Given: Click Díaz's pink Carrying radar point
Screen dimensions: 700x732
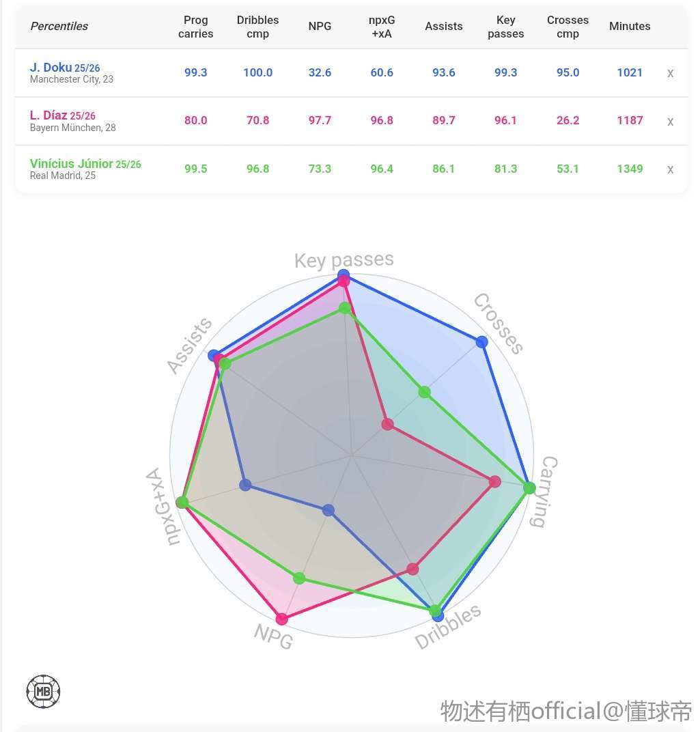Looking at the screenshot, I should pos(494,482).
